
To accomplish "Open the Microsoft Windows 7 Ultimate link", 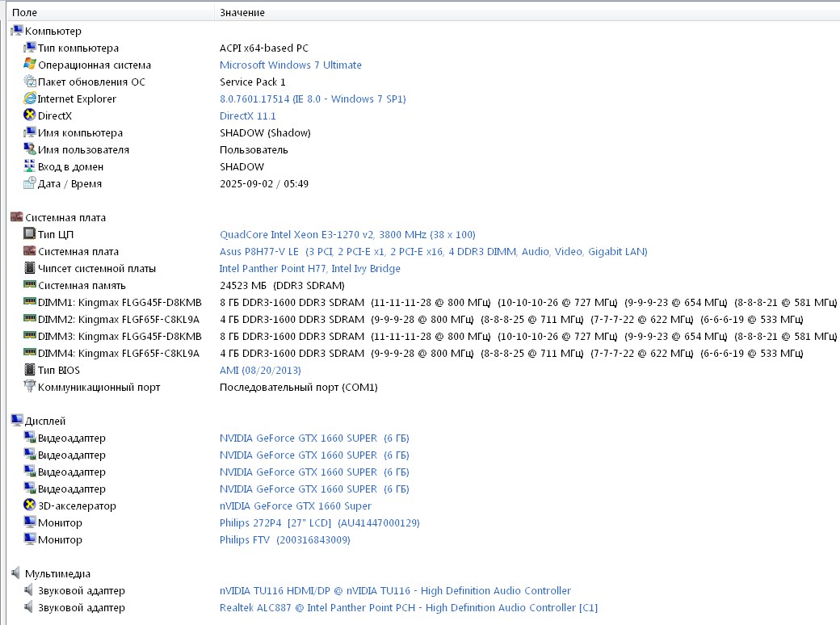I will tap(290, 65).
